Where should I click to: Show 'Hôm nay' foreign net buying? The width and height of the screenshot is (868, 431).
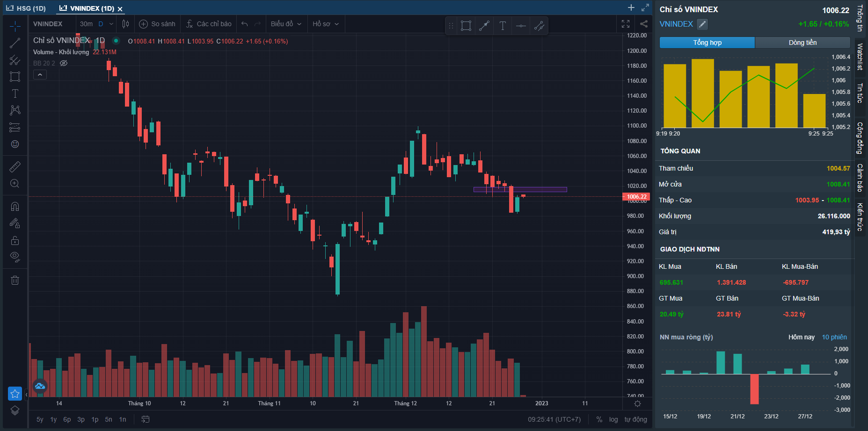pos(801,337)
